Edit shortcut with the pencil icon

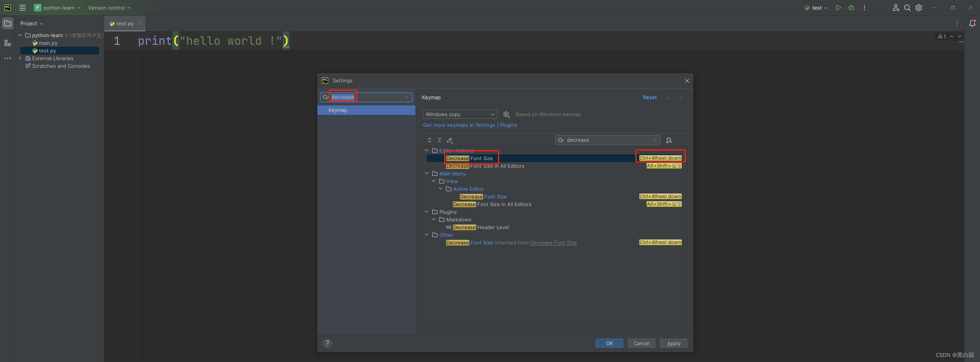tap(450, 140)
